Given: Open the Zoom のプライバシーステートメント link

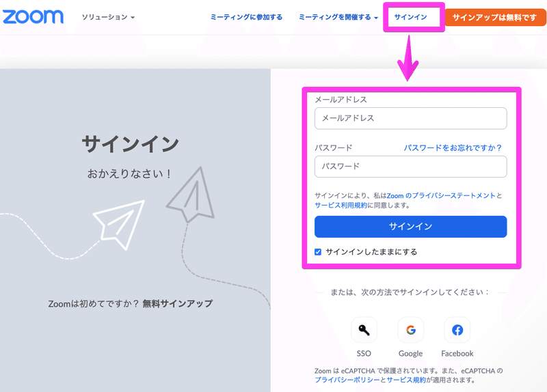Looking at the screenshot, I should pos(441,195).
